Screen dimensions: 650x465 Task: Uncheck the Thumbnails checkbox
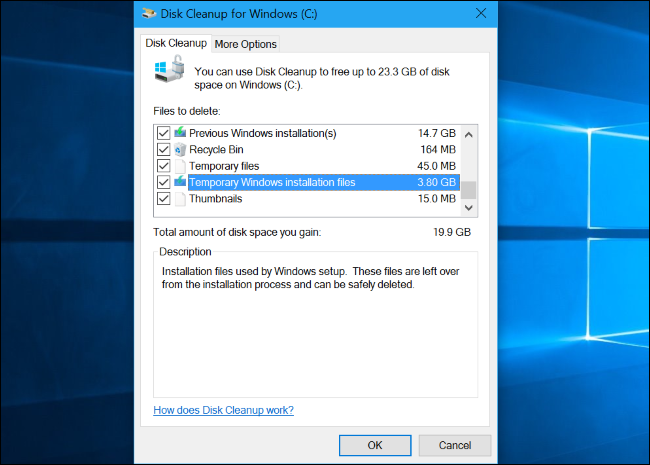163,199
